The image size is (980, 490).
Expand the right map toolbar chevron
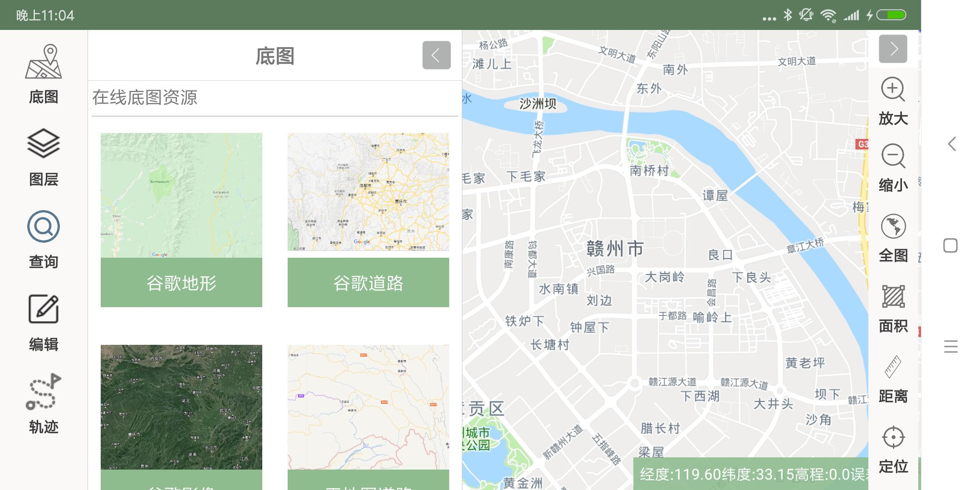[x=892, y=50]
